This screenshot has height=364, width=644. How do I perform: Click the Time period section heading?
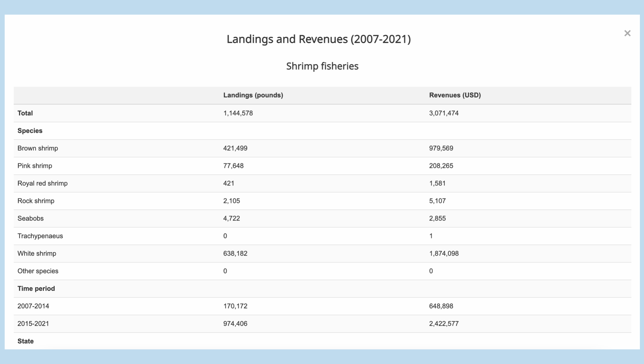36,289
